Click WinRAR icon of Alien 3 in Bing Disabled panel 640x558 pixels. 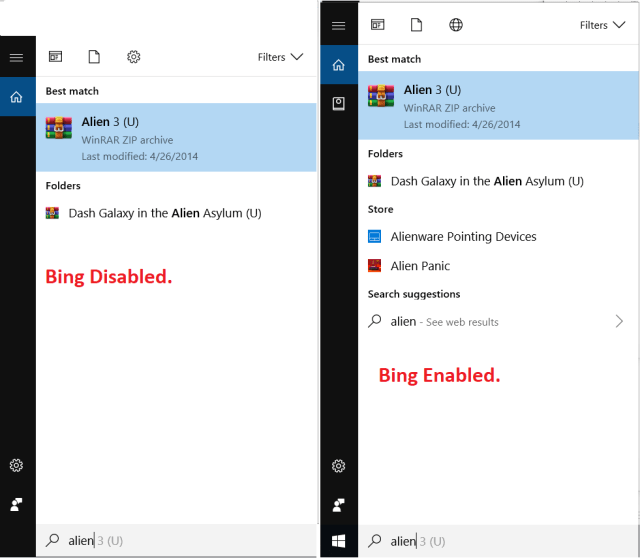click(x=59, y=128)
